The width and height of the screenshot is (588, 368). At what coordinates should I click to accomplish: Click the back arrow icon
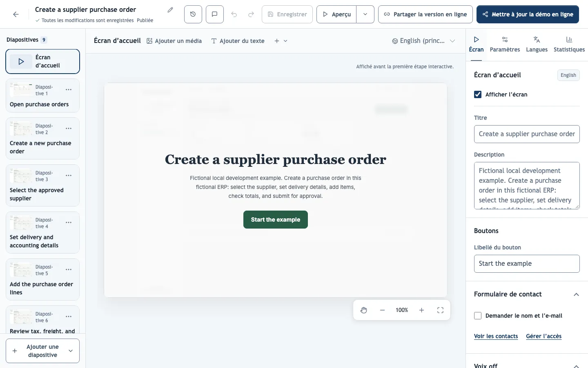(x=16, y=14)
